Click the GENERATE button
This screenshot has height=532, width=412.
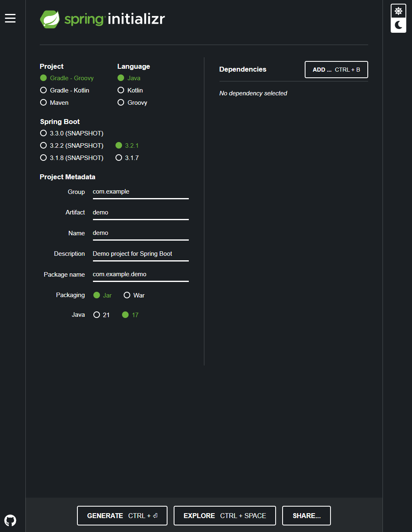pyautogui.click(x=122, y=516)
